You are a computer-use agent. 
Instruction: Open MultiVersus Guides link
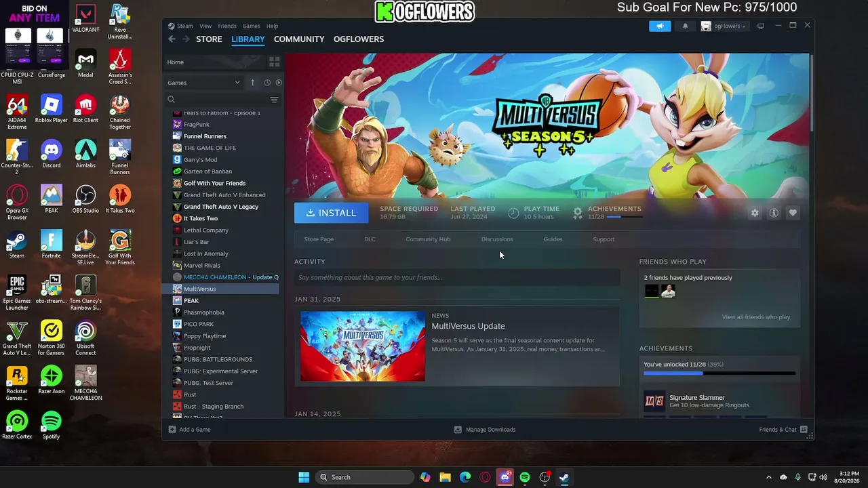tap(553, 239)
